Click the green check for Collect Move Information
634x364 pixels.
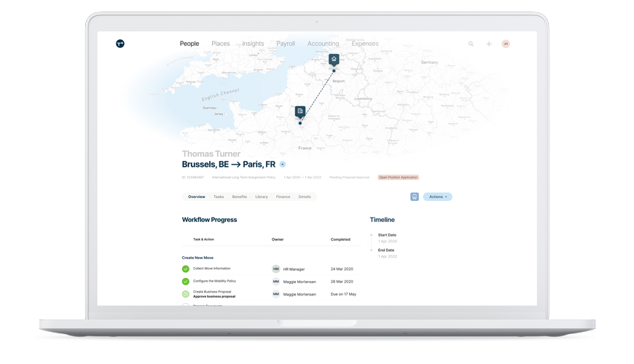coord(186,269)
